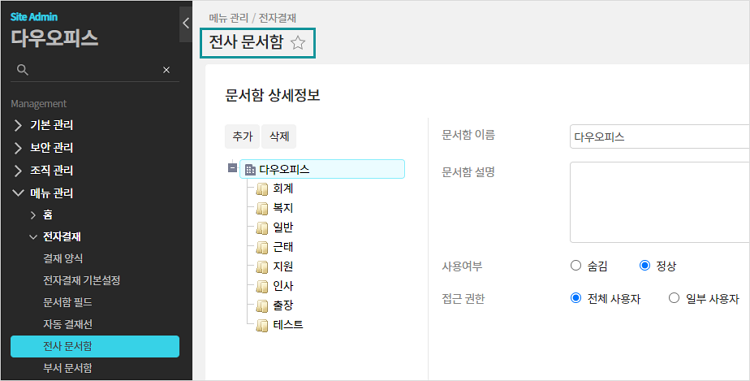Image resolution: width=750 pixels, height=381 pixels.
Task: Click the 추가 button
Action: (242, 137)
